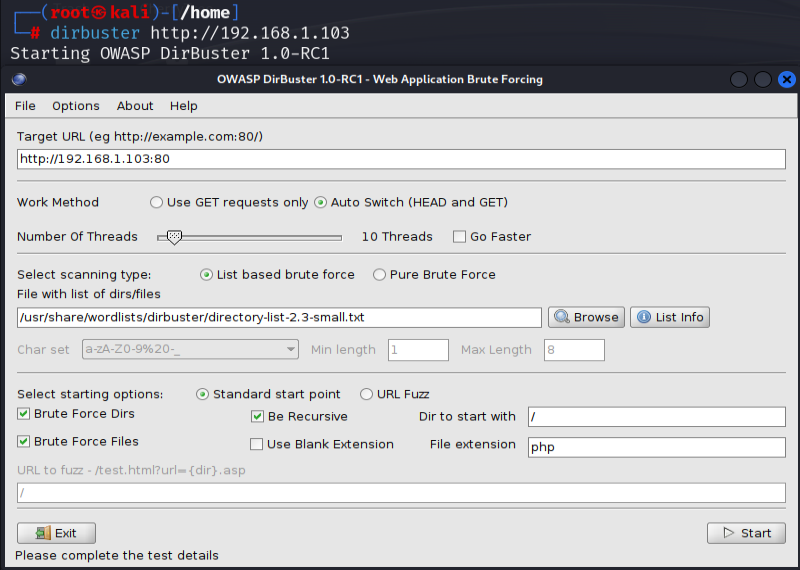Click the Select starting options label
Image resolution: width=800 pixels, height=570 pixels.
[x=90, y=394]
